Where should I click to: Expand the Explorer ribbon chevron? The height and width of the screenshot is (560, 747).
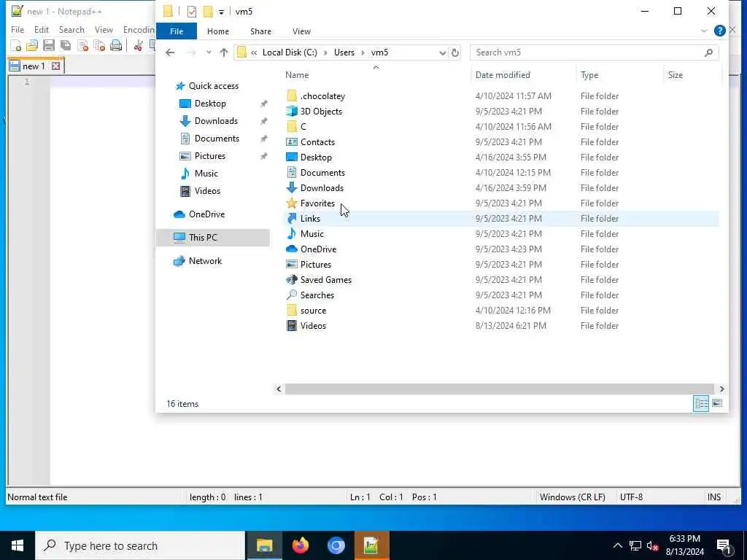point(704,31)
